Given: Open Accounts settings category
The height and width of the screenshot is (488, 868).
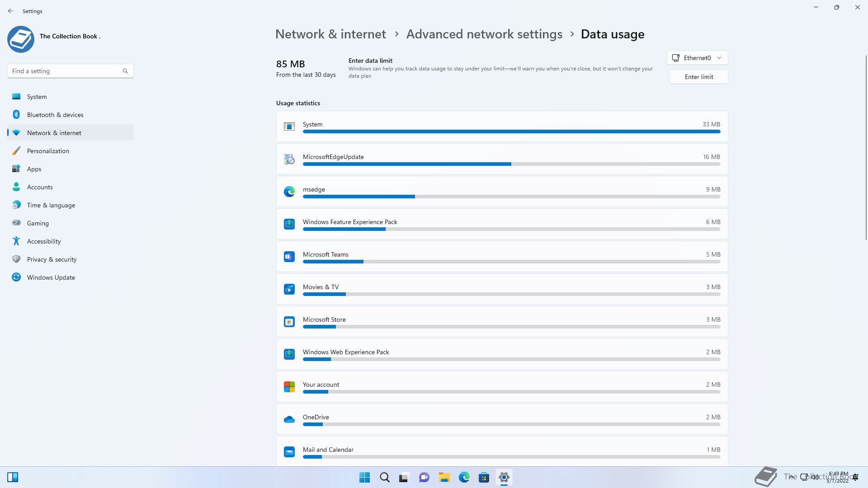Looking at the screenshot, I should pos(71,187).
